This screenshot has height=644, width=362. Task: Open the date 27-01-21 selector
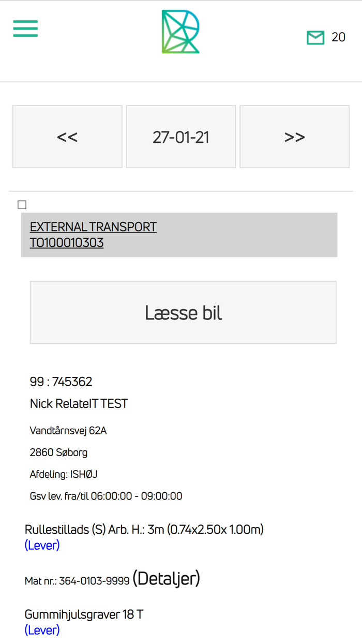tap(180, 136)
